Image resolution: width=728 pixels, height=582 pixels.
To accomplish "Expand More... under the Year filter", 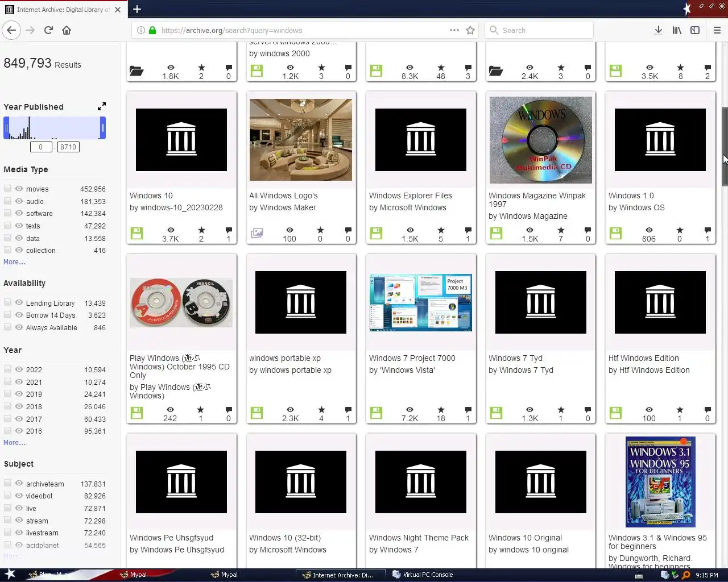I will pos(14,443).
